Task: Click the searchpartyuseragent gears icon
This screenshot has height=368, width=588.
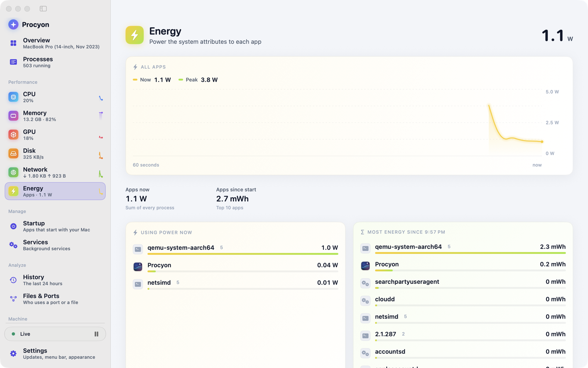Action: [x=365, y=283]
